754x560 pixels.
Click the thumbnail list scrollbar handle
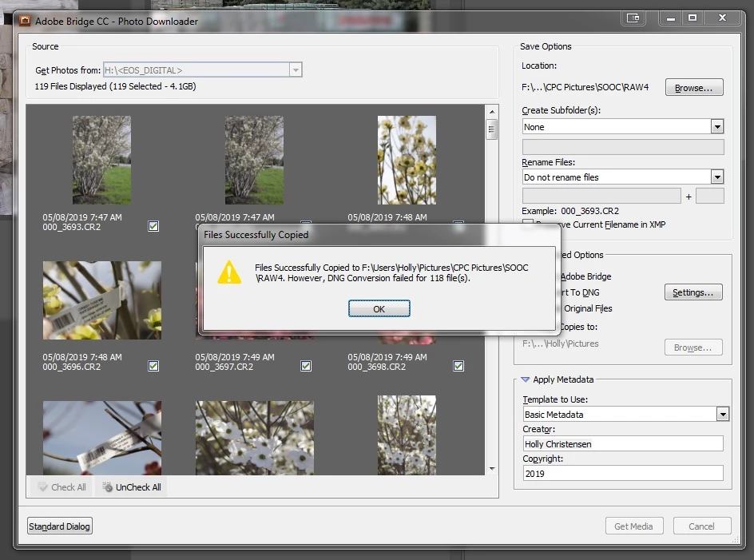[x=491, y=129]
